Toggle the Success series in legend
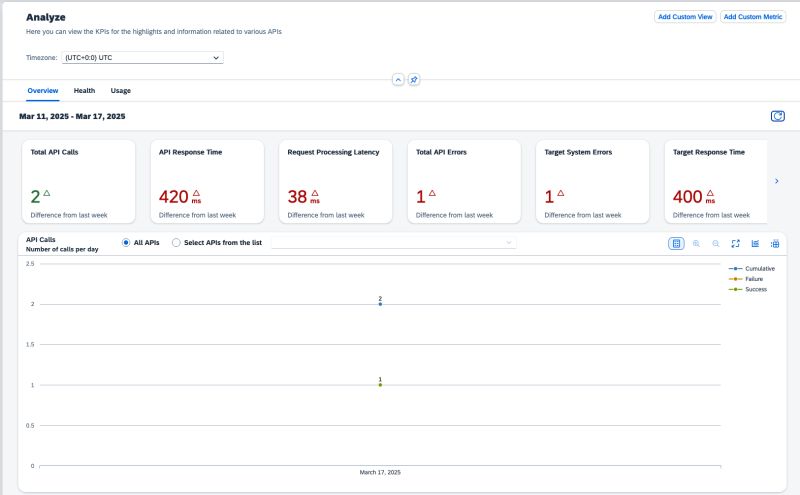The width and height of the screenshot is (800, 495). (x=747, y=289)
